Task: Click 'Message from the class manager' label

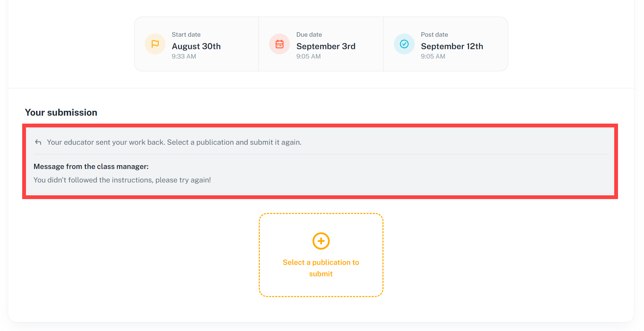Action: [91, 167]
